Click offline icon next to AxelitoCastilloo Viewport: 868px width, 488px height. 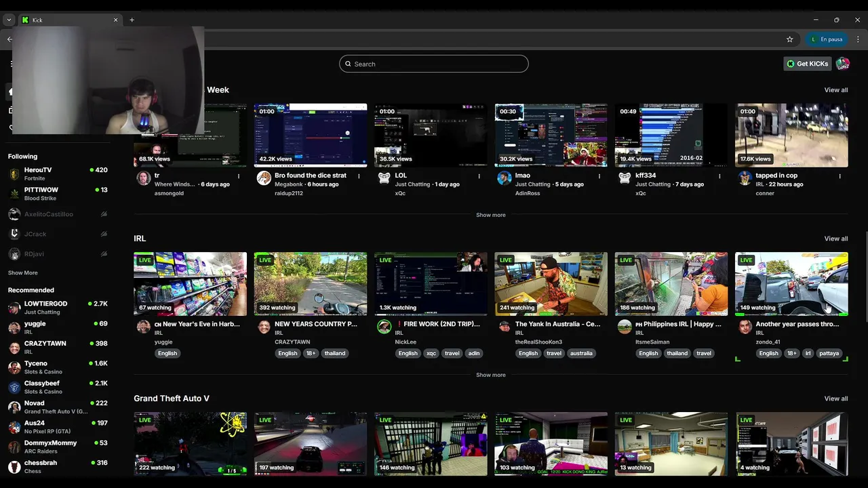pyautogui.click(x=104, y=214)
